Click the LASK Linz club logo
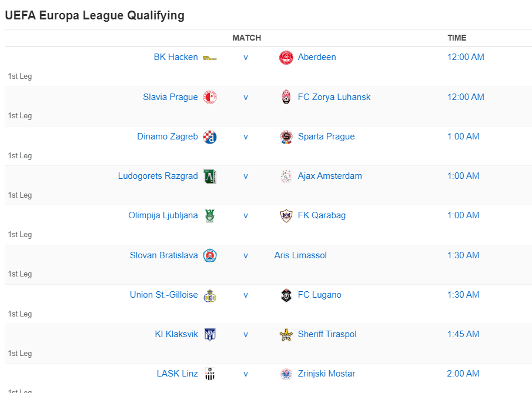The width and height of the screenshot is (532, 393). click(209, 374)
